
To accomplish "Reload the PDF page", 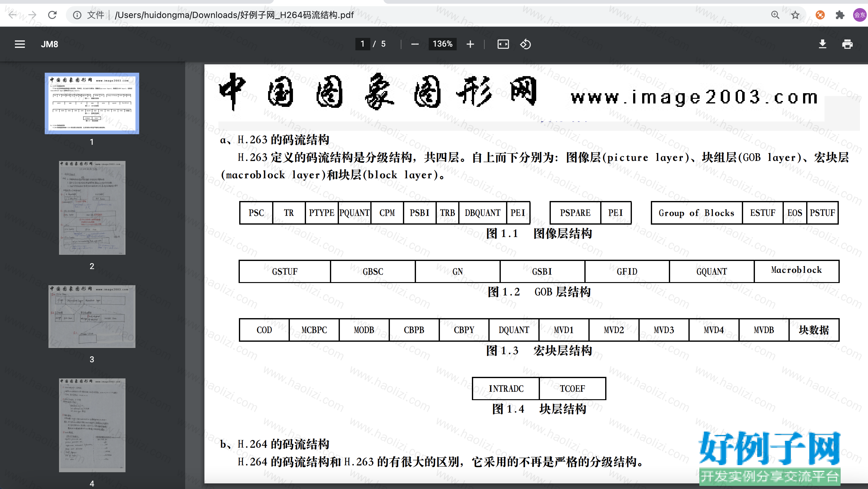I will click(x=52, y=15).
